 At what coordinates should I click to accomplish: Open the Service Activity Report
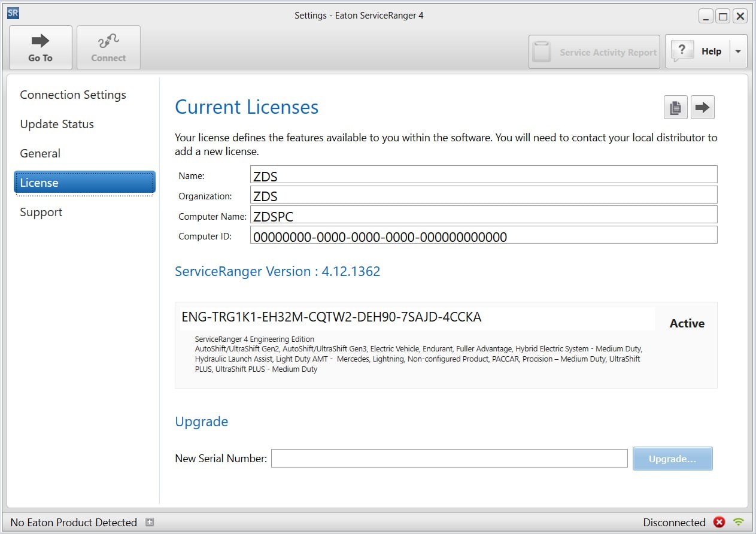pyautogui.click(x=594, y=52)
